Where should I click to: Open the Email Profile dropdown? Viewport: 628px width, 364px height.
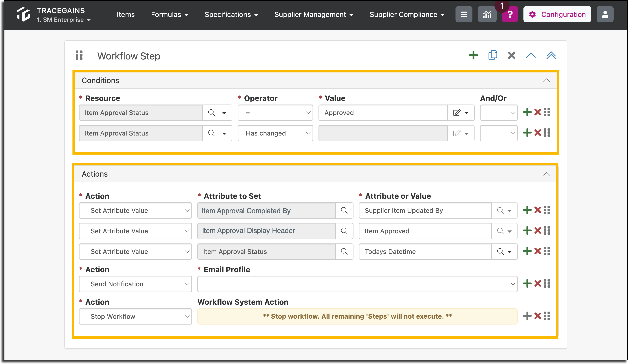click(357, 284)
